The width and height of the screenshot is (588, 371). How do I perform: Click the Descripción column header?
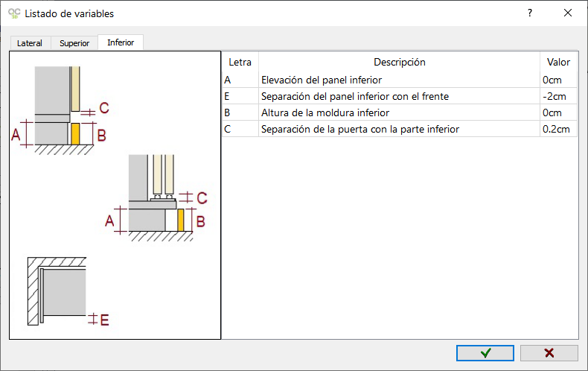pos(400,62)
